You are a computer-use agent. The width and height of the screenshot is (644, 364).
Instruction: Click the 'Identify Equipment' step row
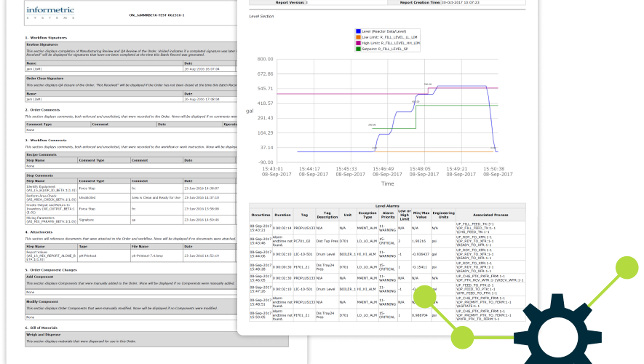131,189
